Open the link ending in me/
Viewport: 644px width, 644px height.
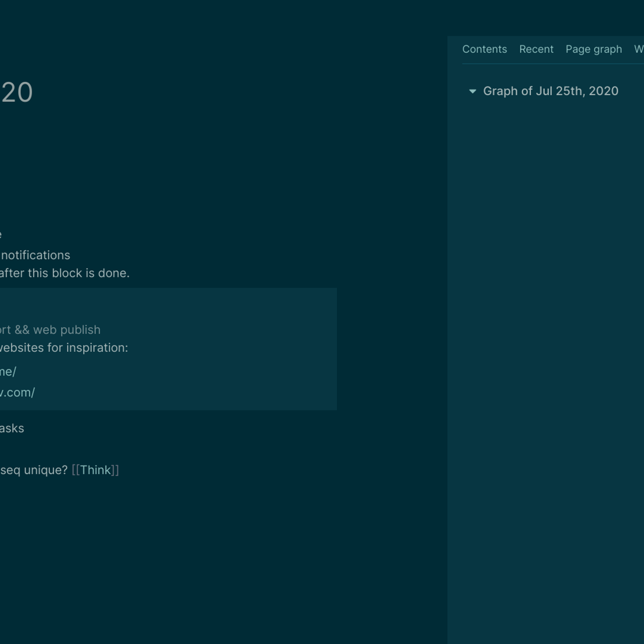[x=8, y=372]
